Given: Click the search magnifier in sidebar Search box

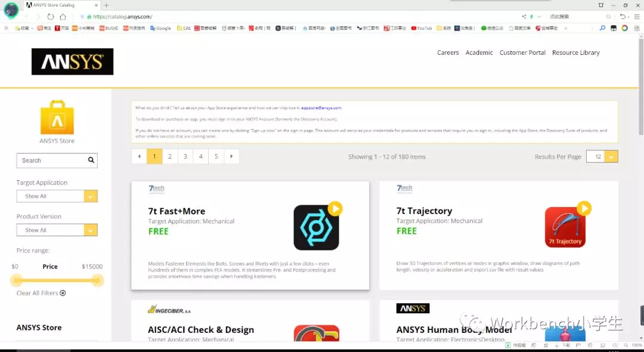Looking at the screenshot, I should coord(91,160).
